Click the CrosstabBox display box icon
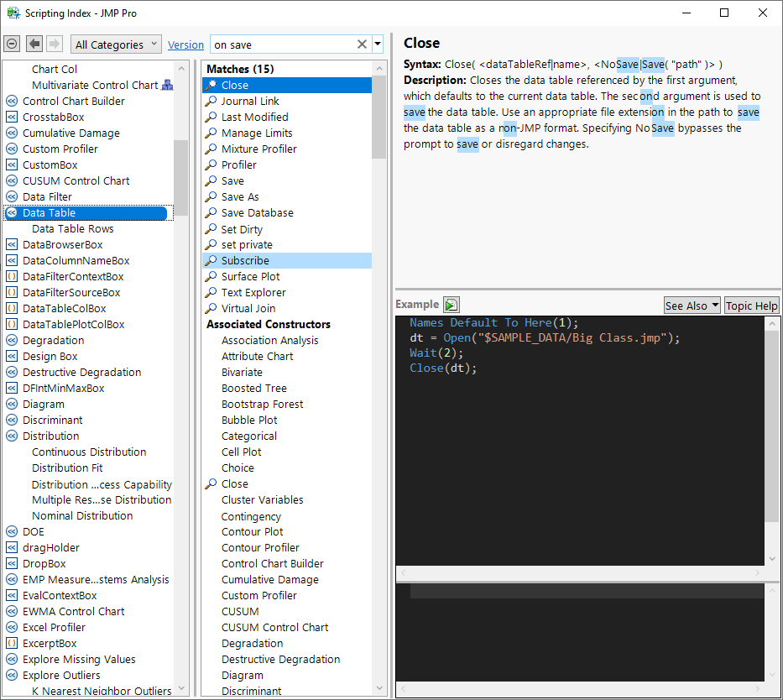The height and width of the screenshot is (700, 783). pos(12,117)
